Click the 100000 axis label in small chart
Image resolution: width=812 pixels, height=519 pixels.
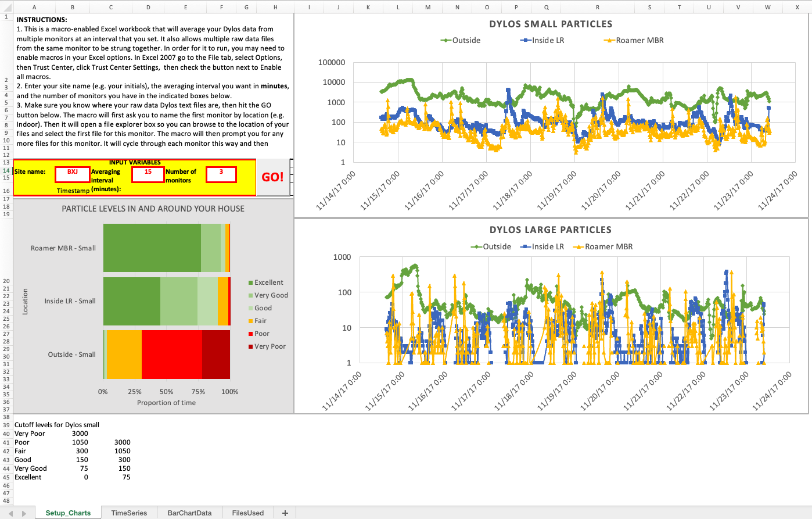point(332,62)
